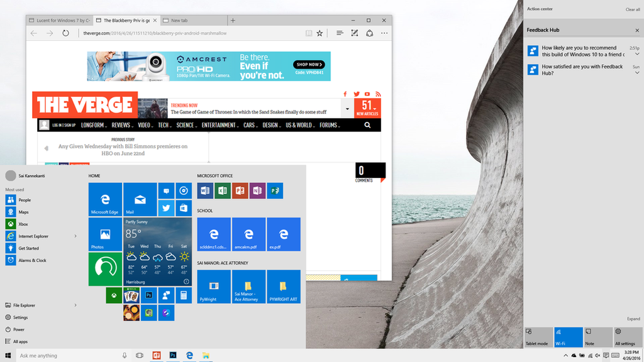This screenshot has height=362, width=644.
Task: Open the weather tile for Harrisburg
Action: pyautogui.click(x=157, y=251)
